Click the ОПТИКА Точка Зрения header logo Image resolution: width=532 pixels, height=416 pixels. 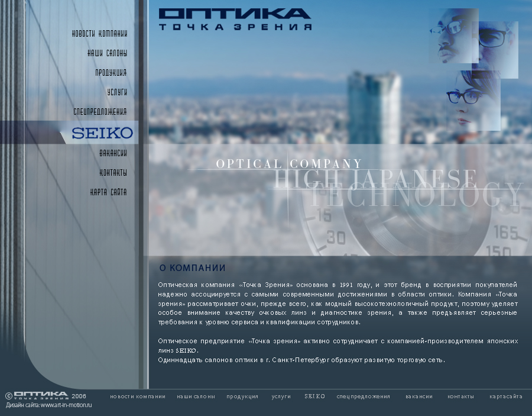tap(234, 19)
